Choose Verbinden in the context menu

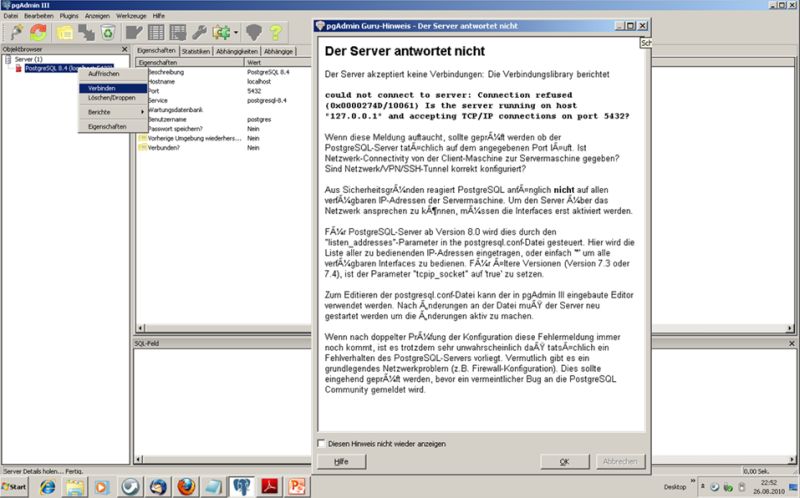click(113, 88)
